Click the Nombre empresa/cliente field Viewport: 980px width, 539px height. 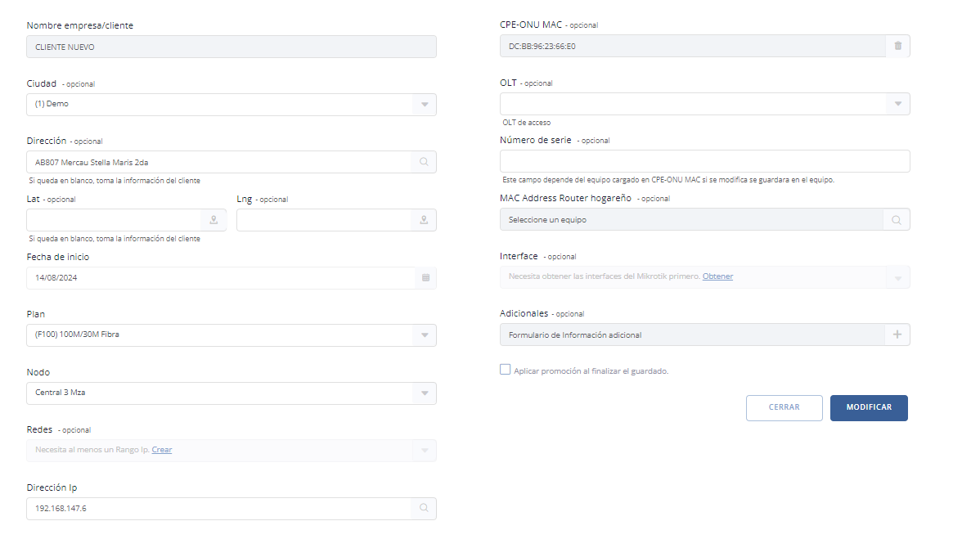click(x=231, y=47)
